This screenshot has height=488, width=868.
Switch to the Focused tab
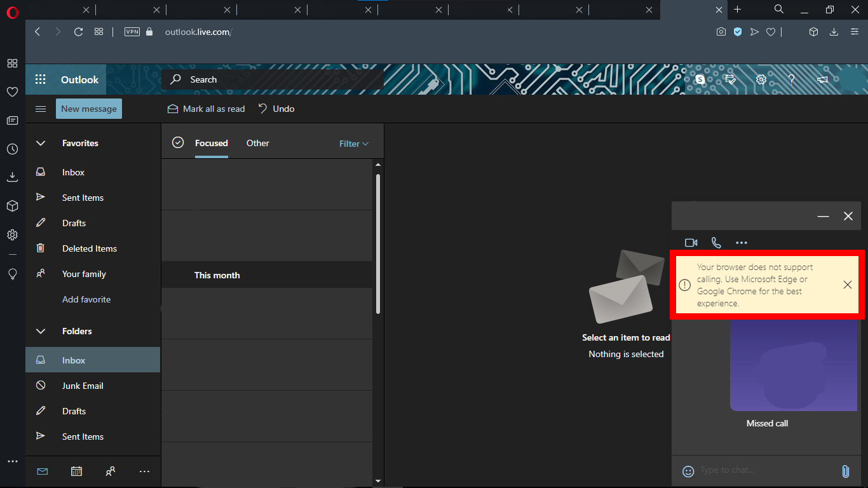(212, 143)
